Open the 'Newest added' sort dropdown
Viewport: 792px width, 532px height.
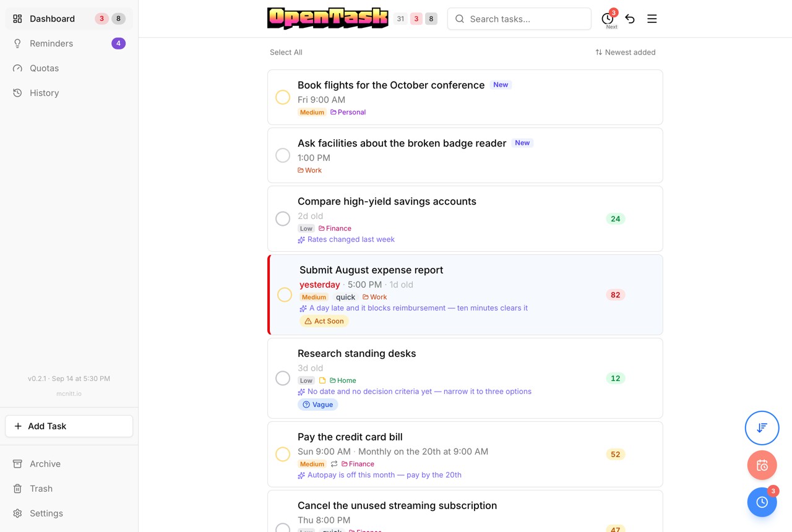click(x=625, y=53)
